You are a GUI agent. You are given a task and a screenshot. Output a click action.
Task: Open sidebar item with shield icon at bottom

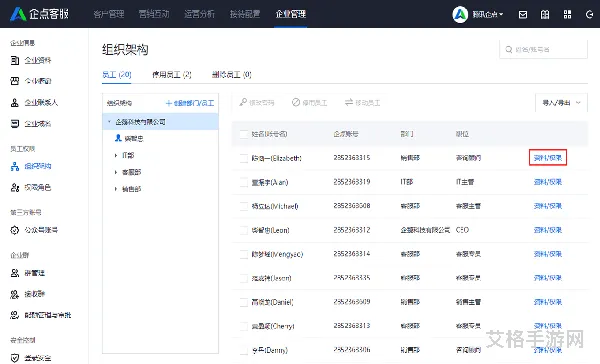31,358
